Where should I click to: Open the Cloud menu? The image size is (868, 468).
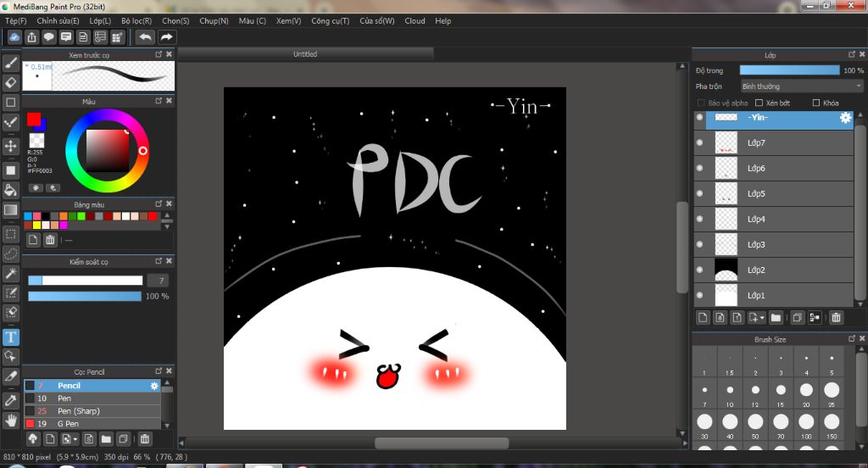[415, 21]
